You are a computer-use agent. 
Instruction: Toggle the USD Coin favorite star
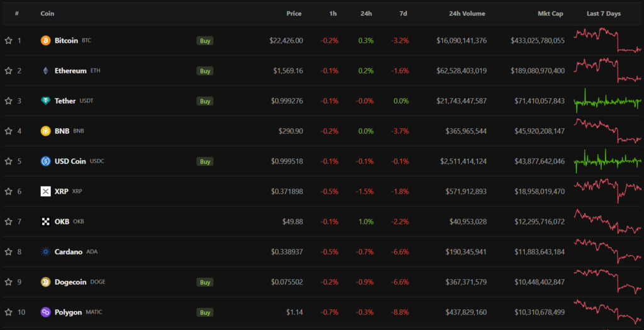point(8,162)
